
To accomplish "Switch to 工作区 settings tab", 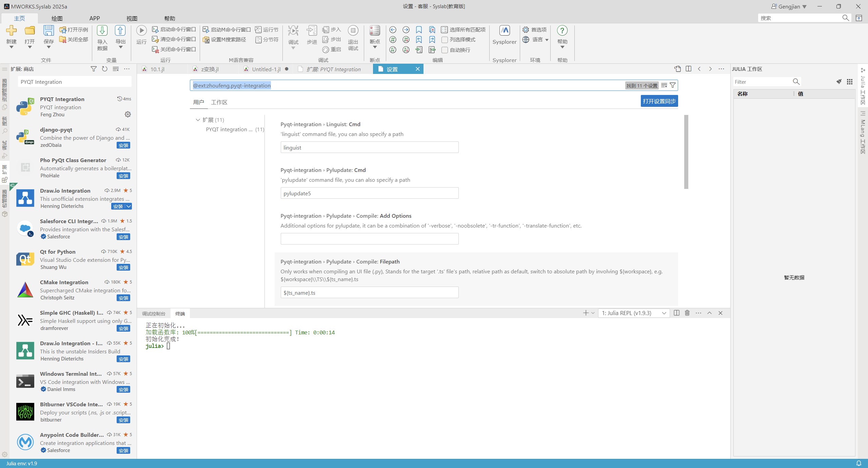I will [x=219, y=102].
